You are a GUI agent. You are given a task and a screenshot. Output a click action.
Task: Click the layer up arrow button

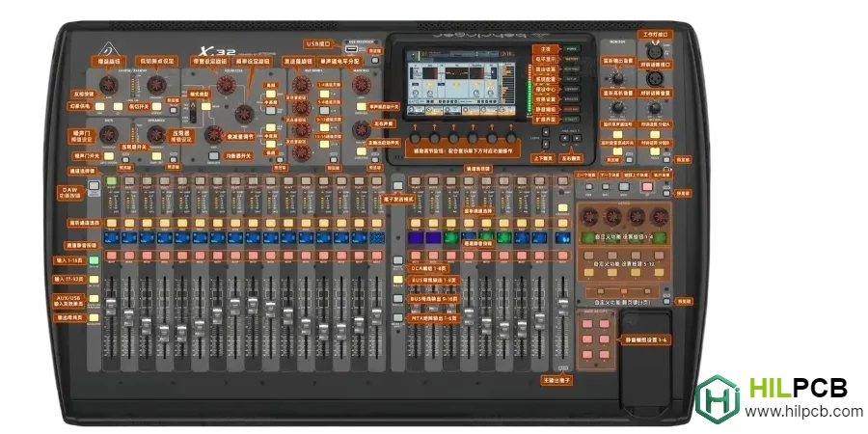click(546, 132)
